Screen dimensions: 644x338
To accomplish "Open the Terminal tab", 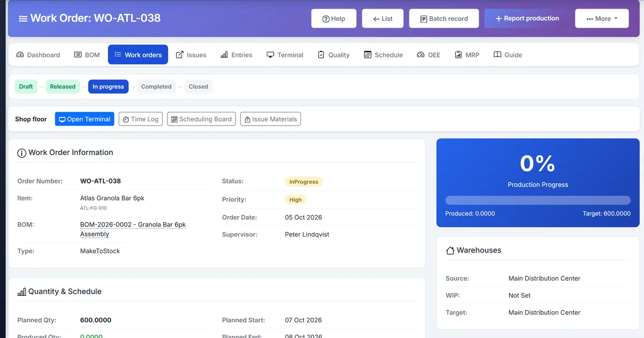I will (x=285, y=55).
